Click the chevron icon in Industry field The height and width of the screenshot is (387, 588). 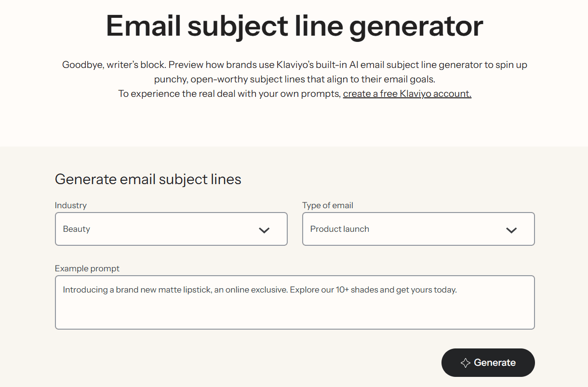tap(264, 230)
